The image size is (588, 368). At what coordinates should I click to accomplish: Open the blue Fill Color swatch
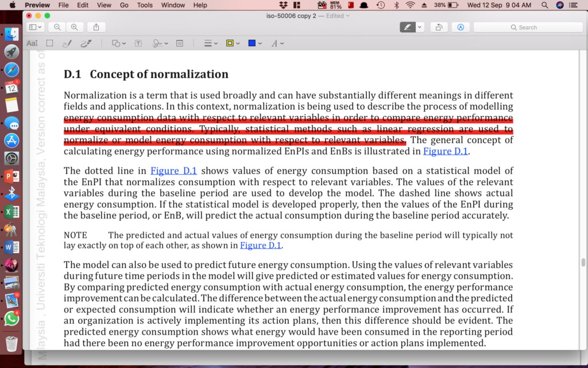(x=252, y=43)
